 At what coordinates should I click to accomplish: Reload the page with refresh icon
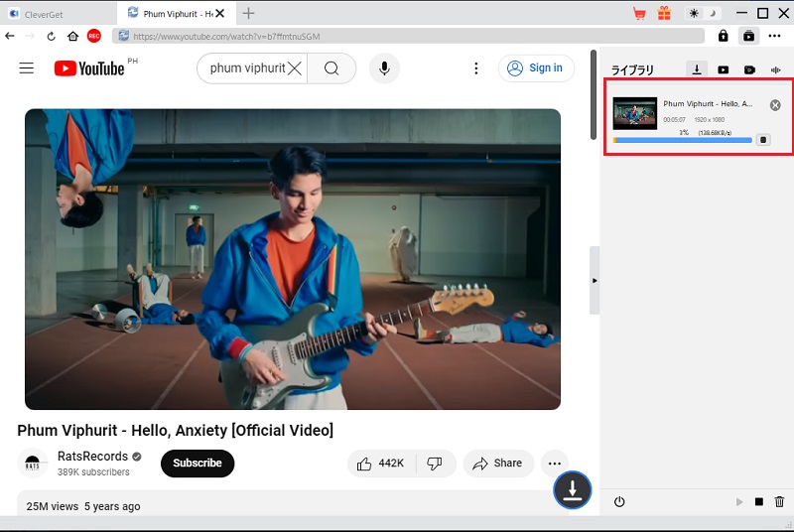pyautogui.click(x=51, y=37)
